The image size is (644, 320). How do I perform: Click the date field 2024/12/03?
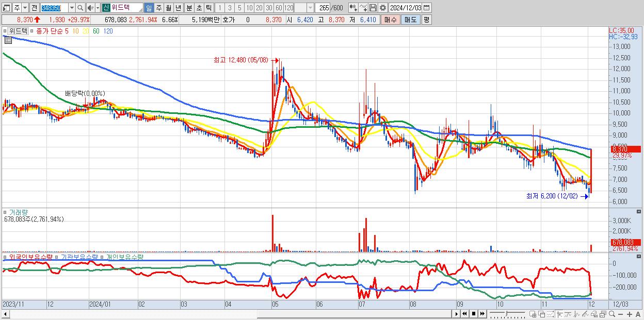pyautogui.click(x=405, y=8)
